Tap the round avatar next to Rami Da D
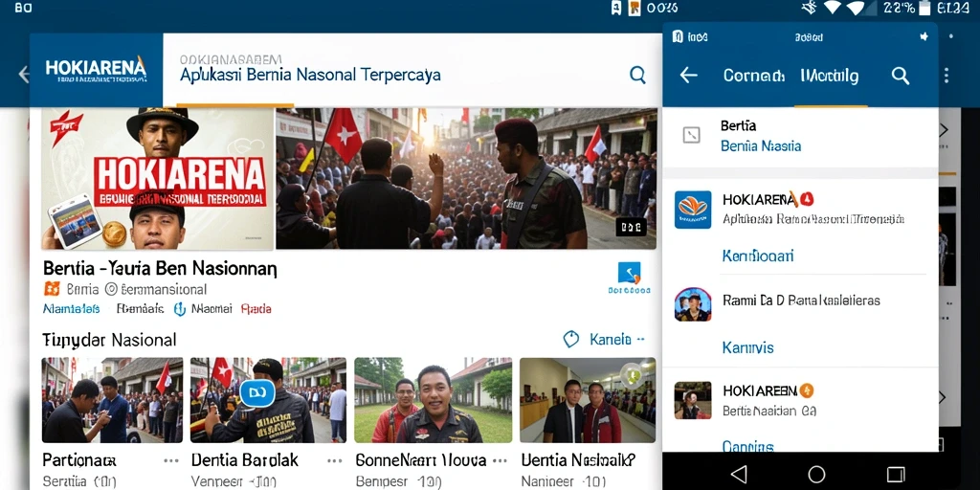This screenshot has width=980, height=490. pyautogui.click(x=693, y=304)
